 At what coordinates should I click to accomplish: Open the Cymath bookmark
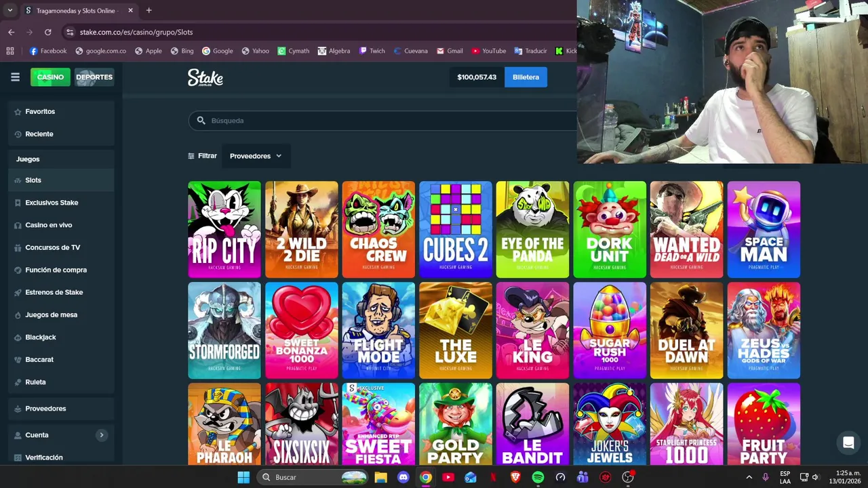point(293,51)
